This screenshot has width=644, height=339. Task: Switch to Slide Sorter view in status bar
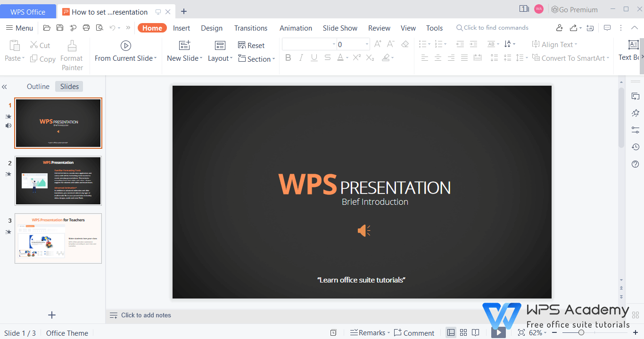click(463, 333)
